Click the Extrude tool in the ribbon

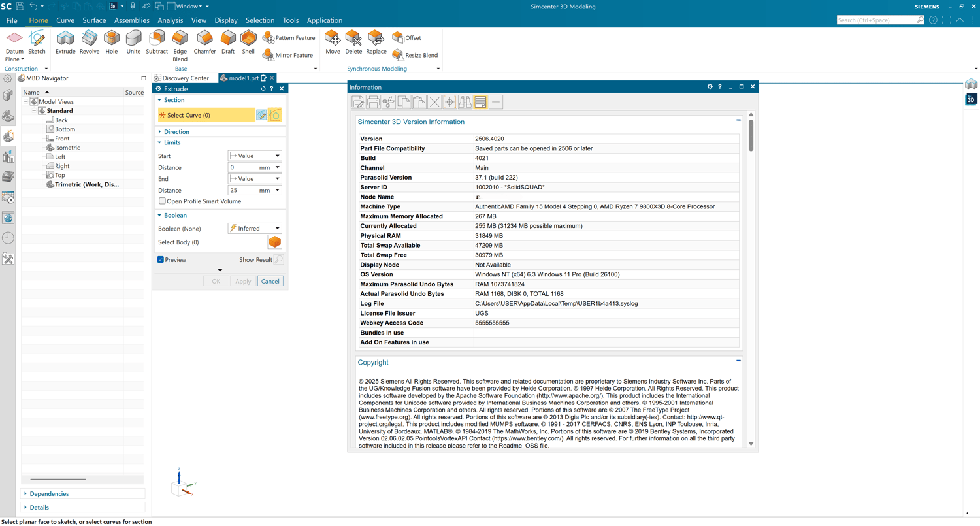(65, 42)
